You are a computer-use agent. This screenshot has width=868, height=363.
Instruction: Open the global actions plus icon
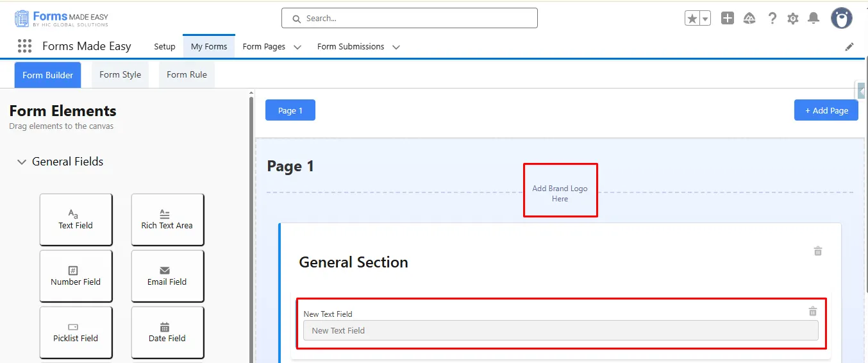tap(727, 19)
